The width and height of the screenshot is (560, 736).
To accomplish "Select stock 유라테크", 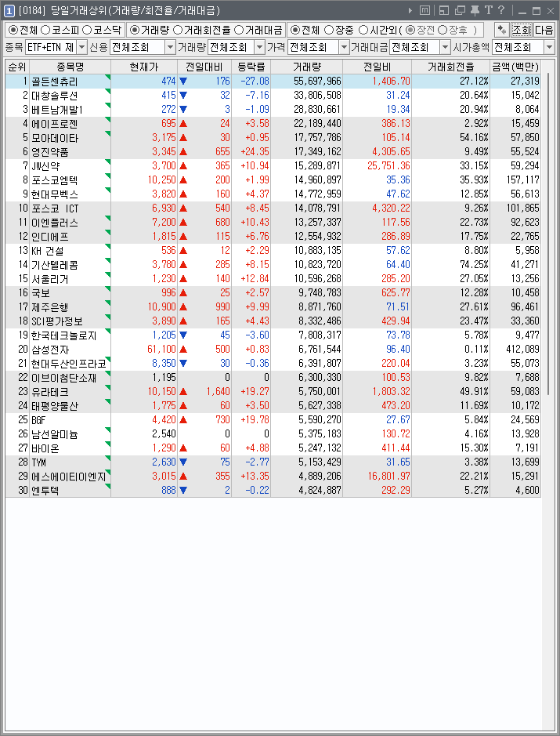I will [49, 391].
